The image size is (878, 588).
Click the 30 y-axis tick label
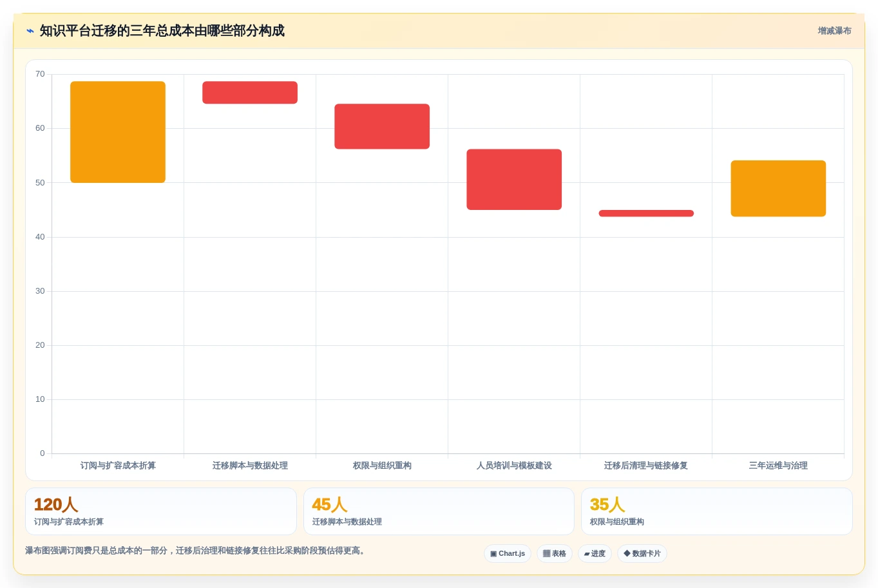pyautogui.click(x=40, y=291)
